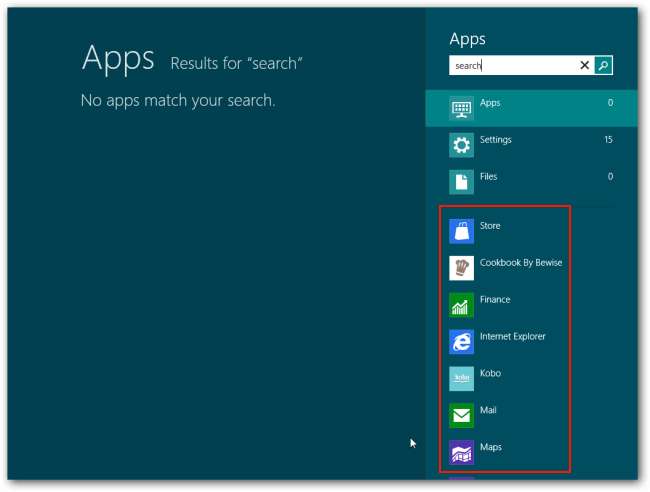
Task: Click the Mail label text
Action: 488,410
